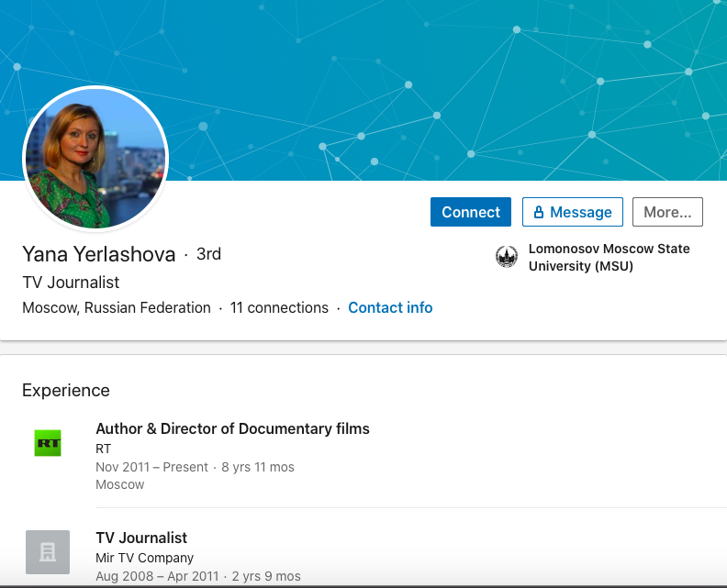Click the 3rd degree connection badge
Viewport: 727px width, 588px height.
(x=208, y=254)
